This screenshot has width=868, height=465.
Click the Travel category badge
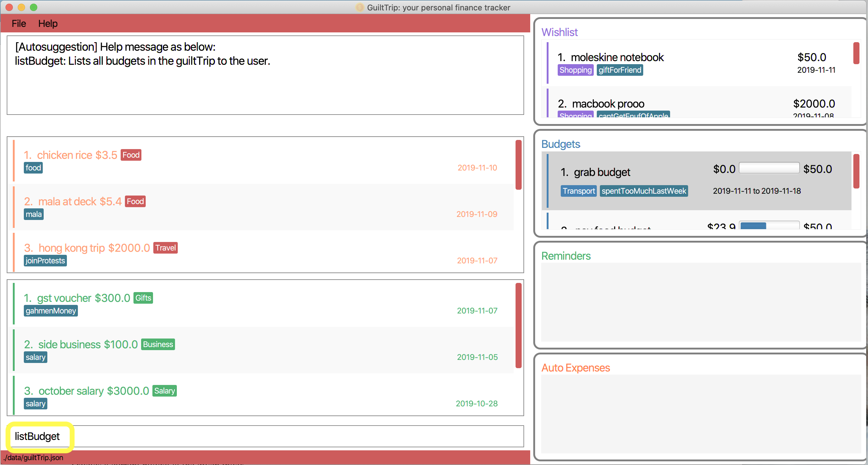click(x=166, y=248)
